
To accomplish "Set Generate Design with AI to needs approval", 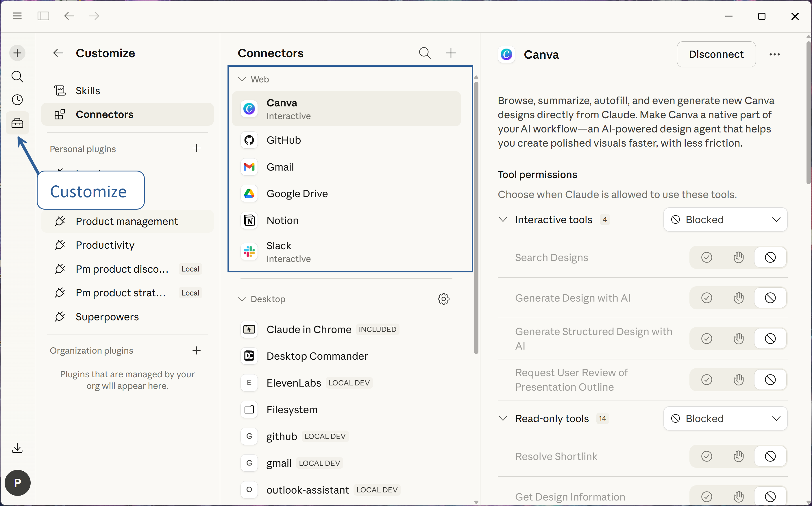I will pyautogui.click(x=738, y=298).
